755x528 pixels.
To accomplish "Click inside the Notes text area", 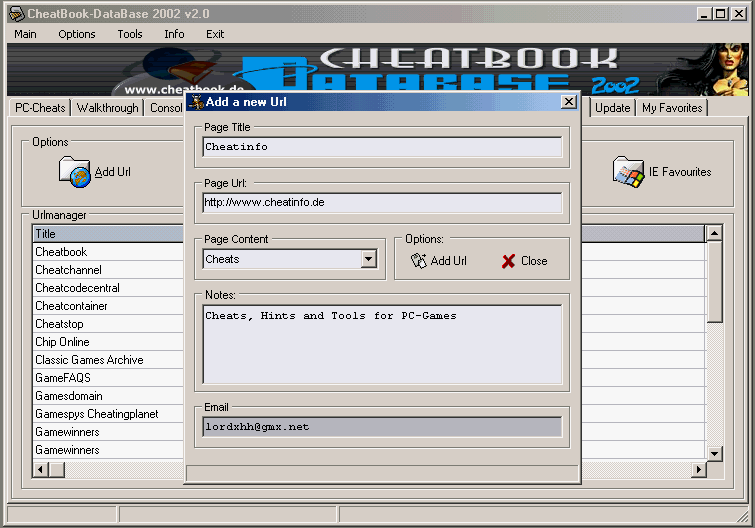I will coord(382,345).
